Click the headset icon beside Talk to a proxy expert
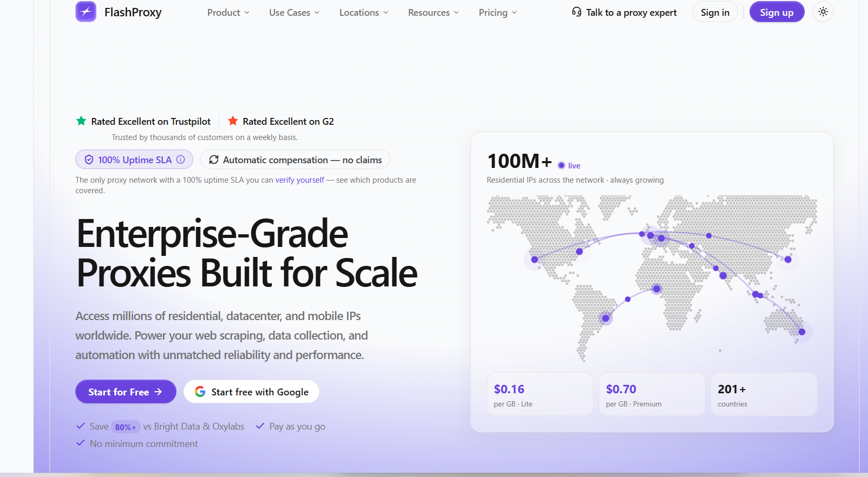 click(x=577, y=12)
